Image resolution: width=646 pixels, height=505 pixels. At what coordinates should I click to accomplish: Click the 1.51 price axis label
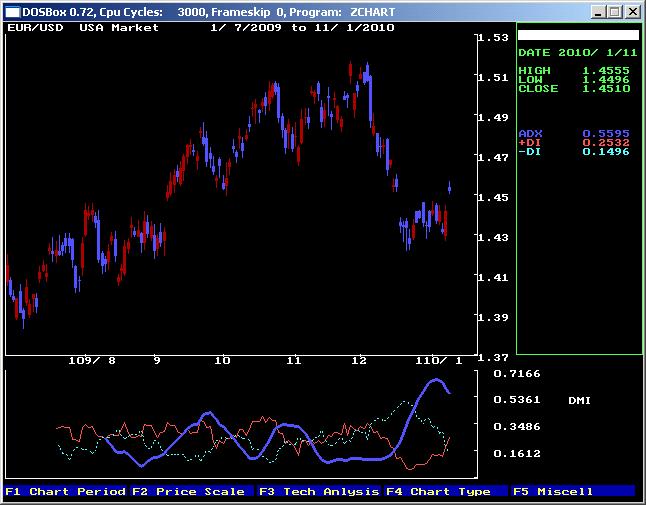[493, 77]
